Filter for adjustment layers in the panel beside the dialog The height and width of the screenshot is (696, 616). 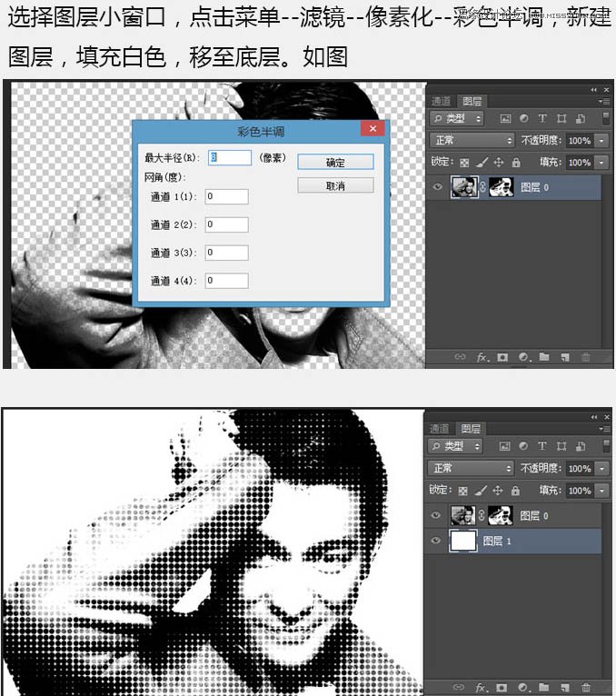[524, 118]
